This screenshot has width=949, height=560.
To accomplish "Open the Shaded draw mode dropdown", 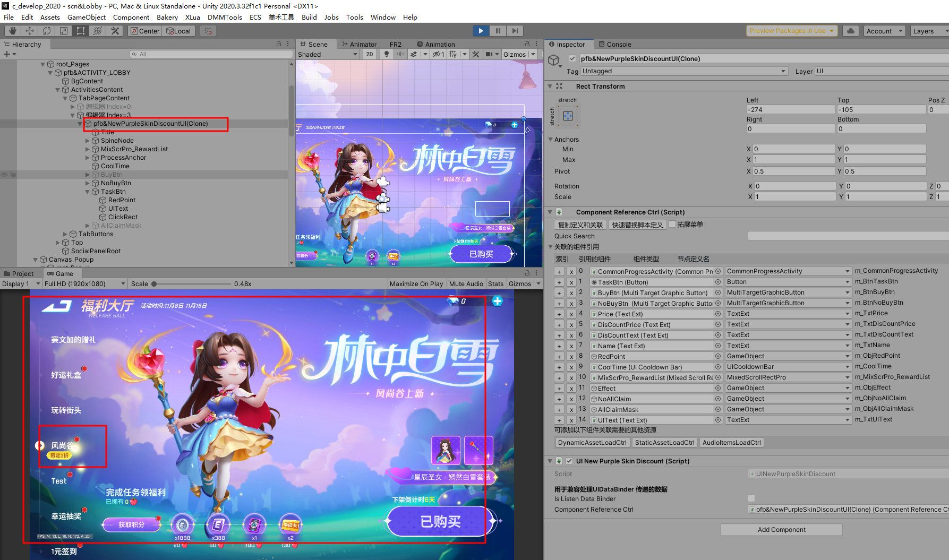I will click(328, 54).
